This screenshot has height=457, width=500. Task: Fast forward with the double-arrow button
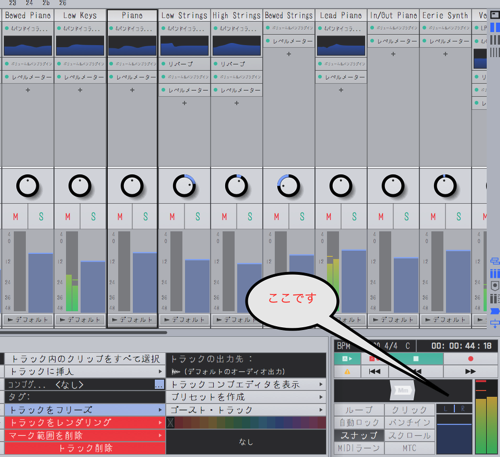pyautogui.click(x=470, y=371)
